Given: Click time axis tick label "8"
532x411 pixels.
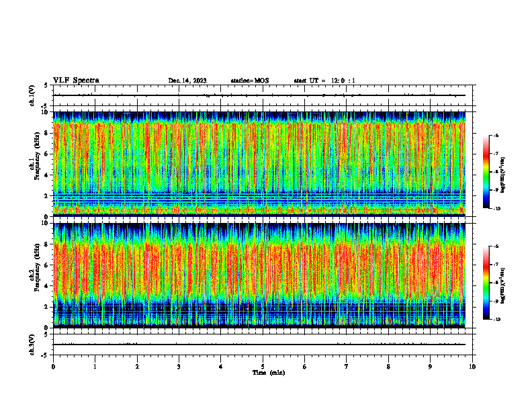Looking at the screenshot, I should [x=388, y=367].
